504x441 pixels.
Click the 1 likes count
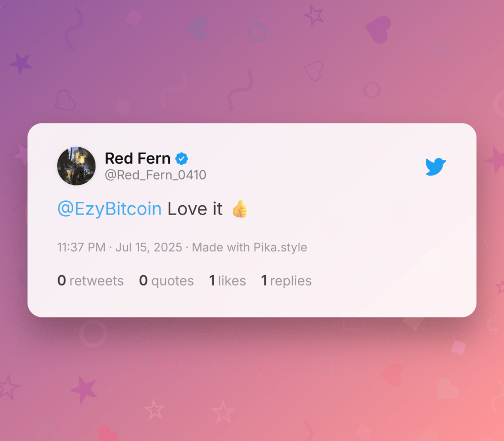(x=227, y=281)
